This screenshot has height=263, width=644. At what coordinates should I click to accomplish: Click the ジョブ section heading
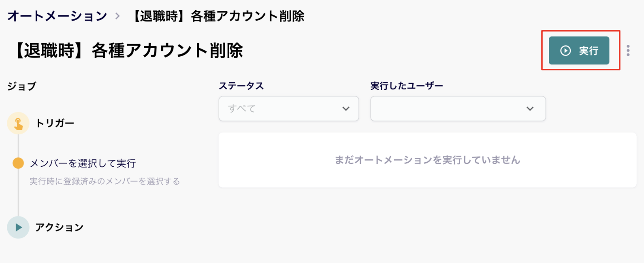pos(22,86)
